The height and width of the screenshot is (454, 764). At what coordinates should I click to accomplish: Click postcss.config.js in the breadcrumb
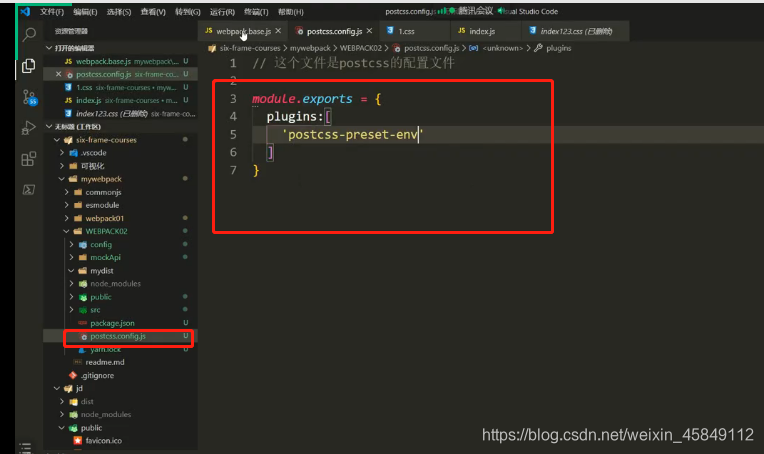431,48
